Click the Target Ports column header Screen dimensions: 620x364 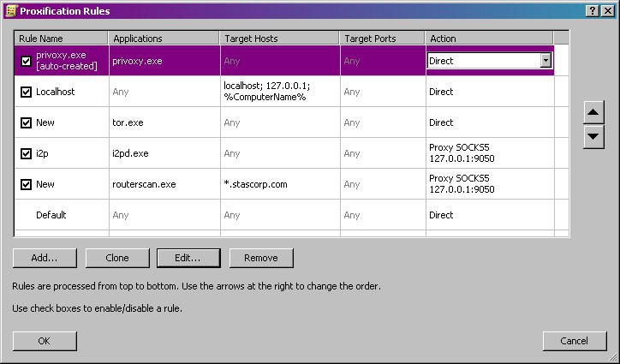[382, 39]
